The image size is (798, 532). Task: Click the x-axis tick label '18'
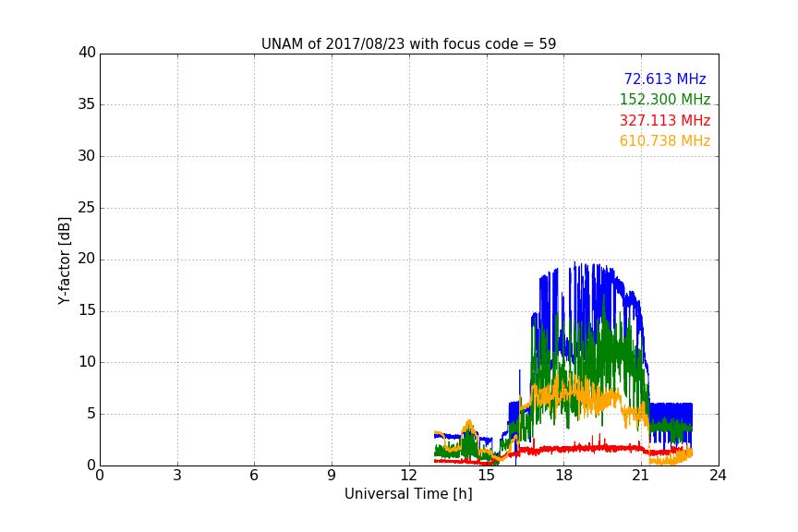[564, 476]
